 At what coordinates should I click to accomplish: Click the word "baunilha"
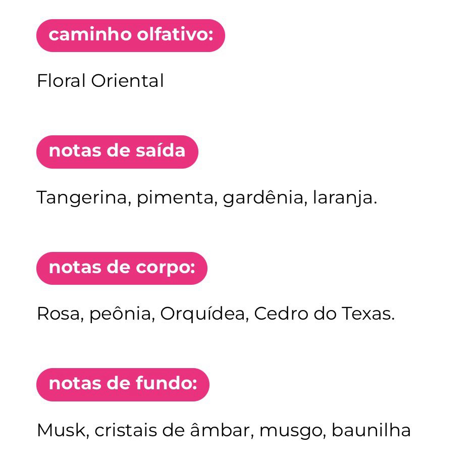[371, 431]
